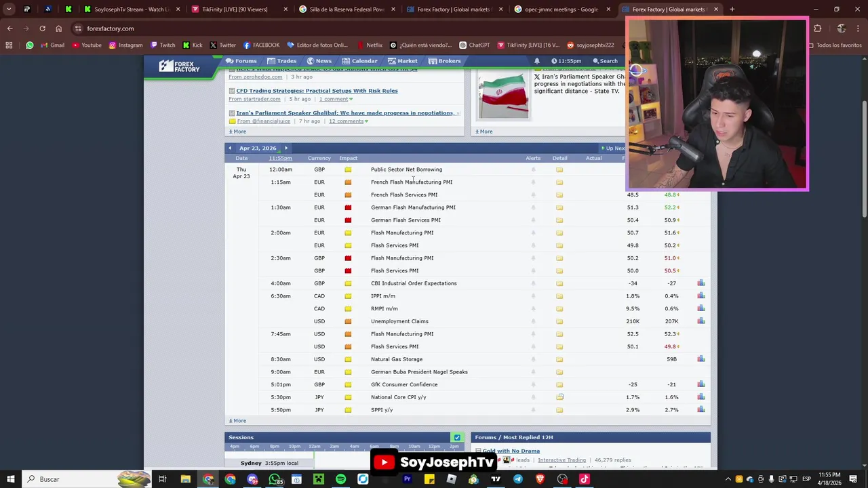The width and height of the screenshot is (868, 488).
Task: Click the browser home icon
Action: pyautogui.click(x=58, y=28)
